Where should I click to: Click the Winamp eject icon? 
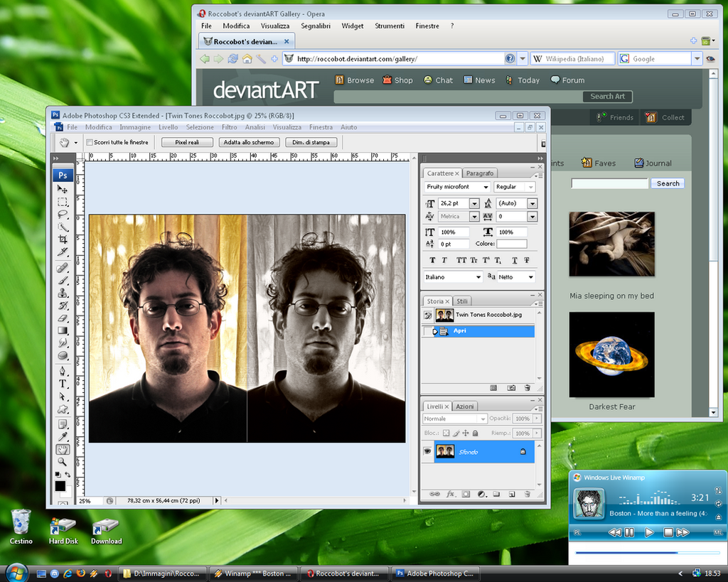[718, 517]
